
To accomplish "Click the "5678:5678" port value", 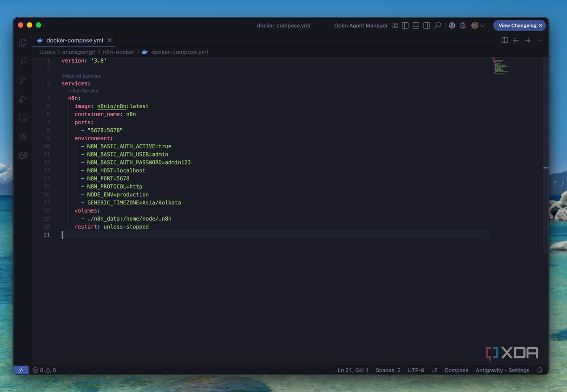I will 105,131.
